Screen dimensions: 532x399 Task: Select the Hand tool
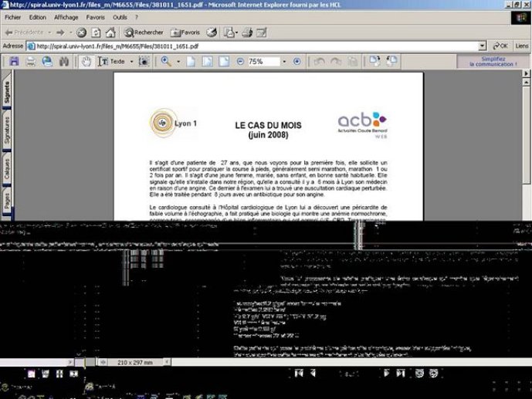(86, 62)
